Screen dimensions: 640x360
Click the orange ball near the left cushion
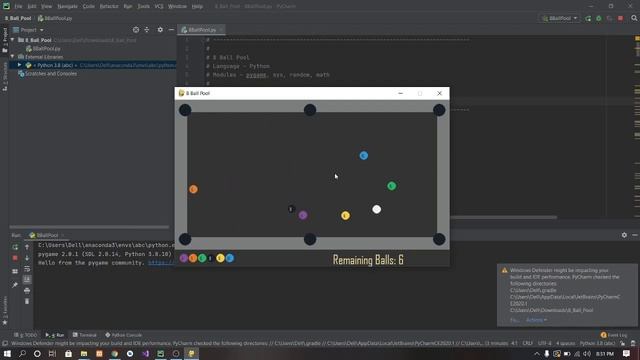193,189
